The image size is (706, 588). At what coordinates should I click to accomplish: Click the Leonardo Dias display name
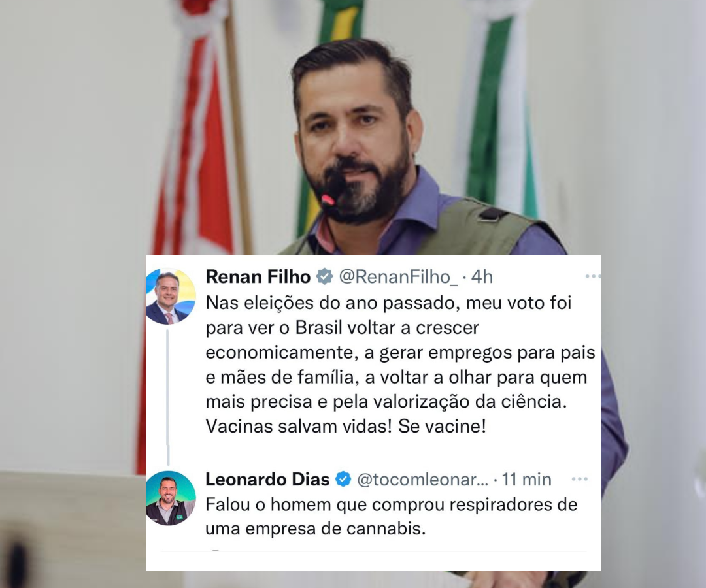pyautogui.click(x=267, y=479)
